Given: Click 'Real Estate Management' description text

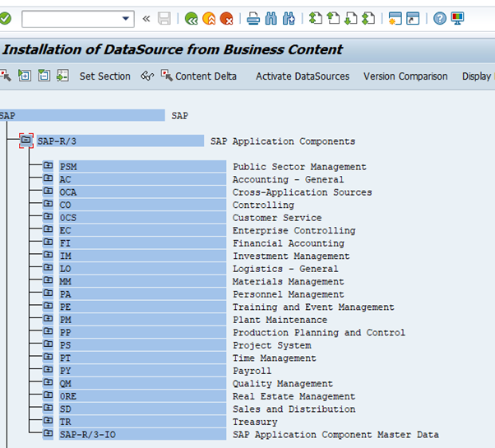Looking at the screenshot, I should (294, 396).
